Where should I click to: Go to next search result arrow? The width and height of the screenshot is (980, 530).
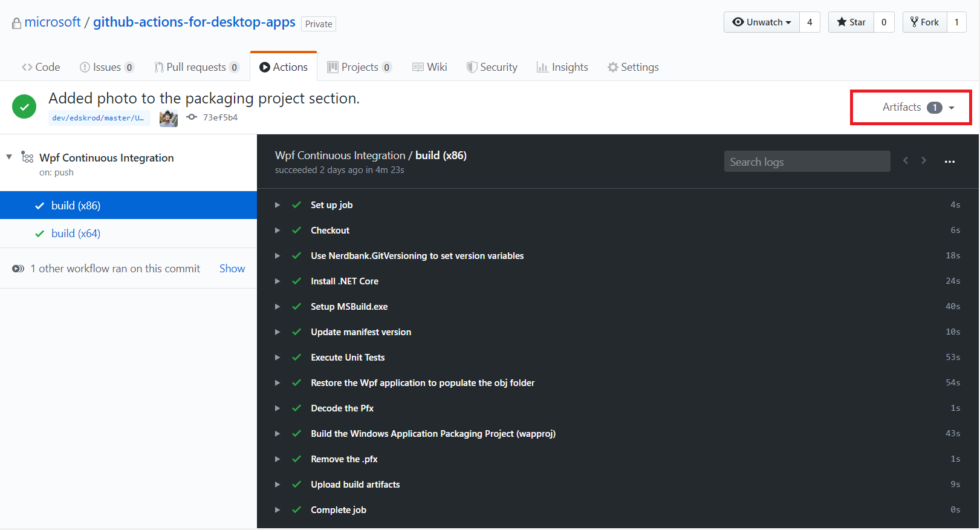(x=924, y=160)
